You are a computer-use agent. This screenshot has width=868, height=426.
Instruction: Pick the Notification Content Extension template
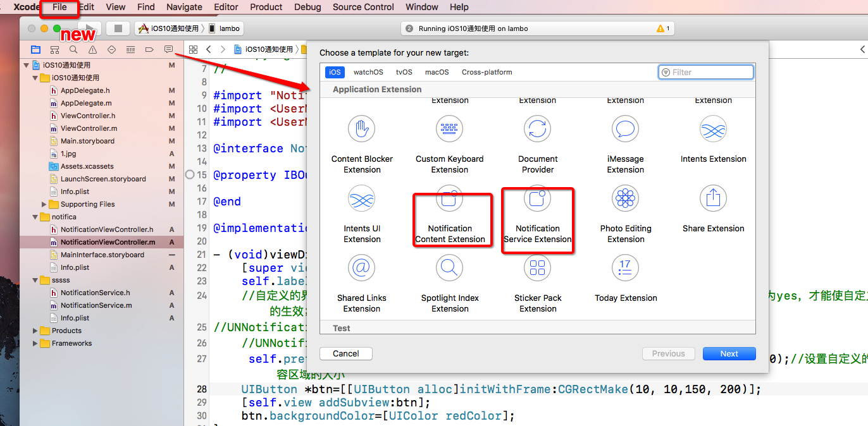click(450, 215)
